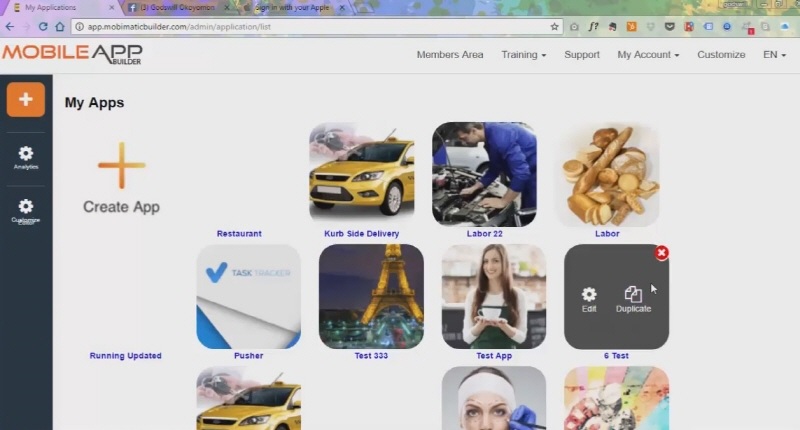Expand the My Account dropdown
The height and width of the screenshot is (430, 800).
(x=648, y=55)
